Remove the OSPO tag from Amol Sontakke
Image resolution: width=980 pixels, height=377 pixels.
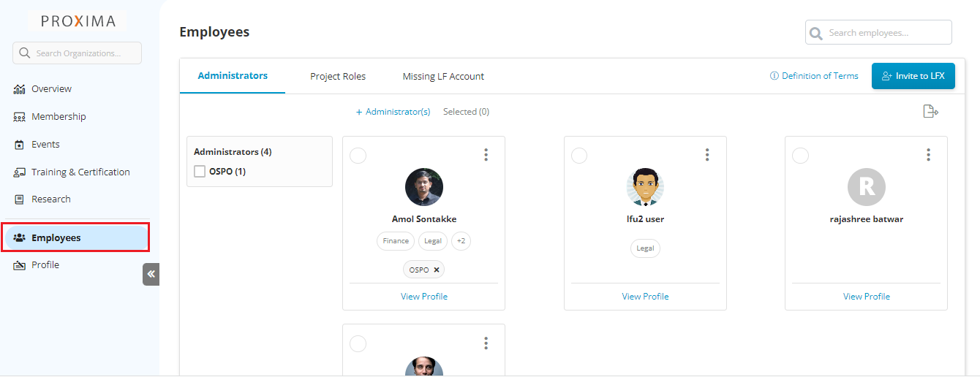[x=437, y=270]
